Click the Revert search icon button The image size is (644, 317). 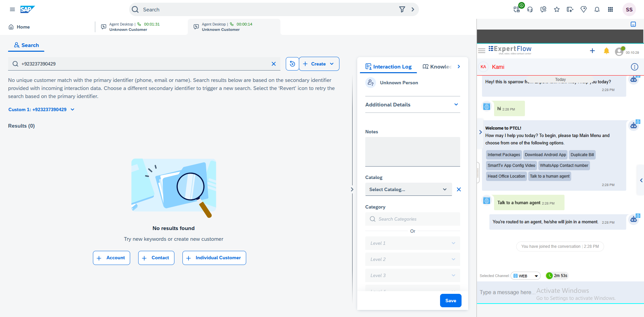click(292, 64)
